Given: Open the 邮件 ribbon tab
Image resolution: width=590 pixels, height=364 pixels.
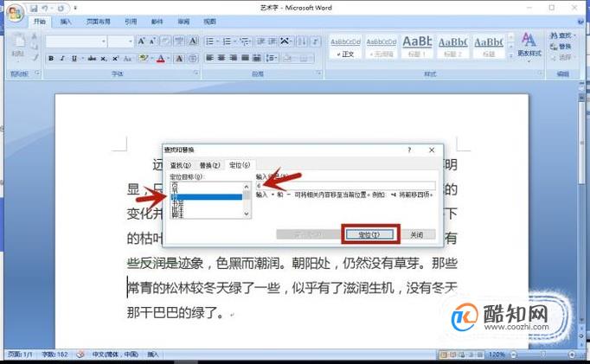Looking at the screenshot, I should click(157, 22).
